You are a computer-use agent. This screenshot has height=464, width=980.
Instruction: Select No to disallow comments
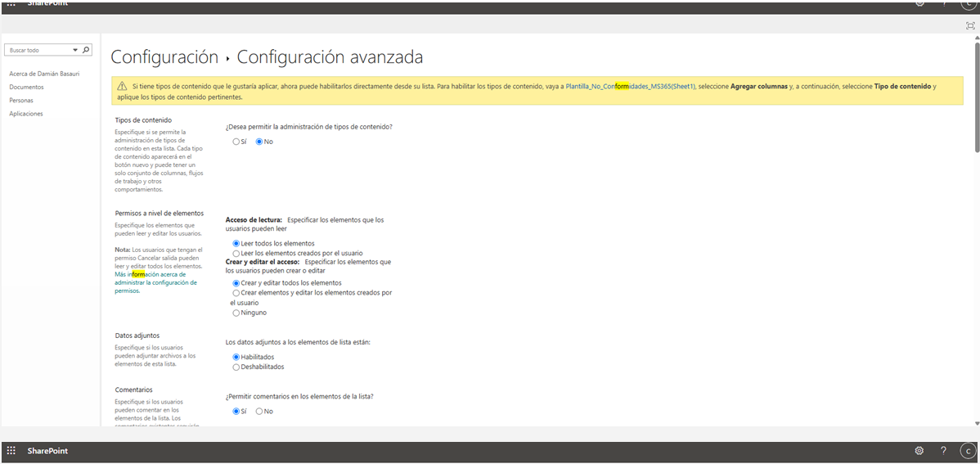(x=259, y=412)
